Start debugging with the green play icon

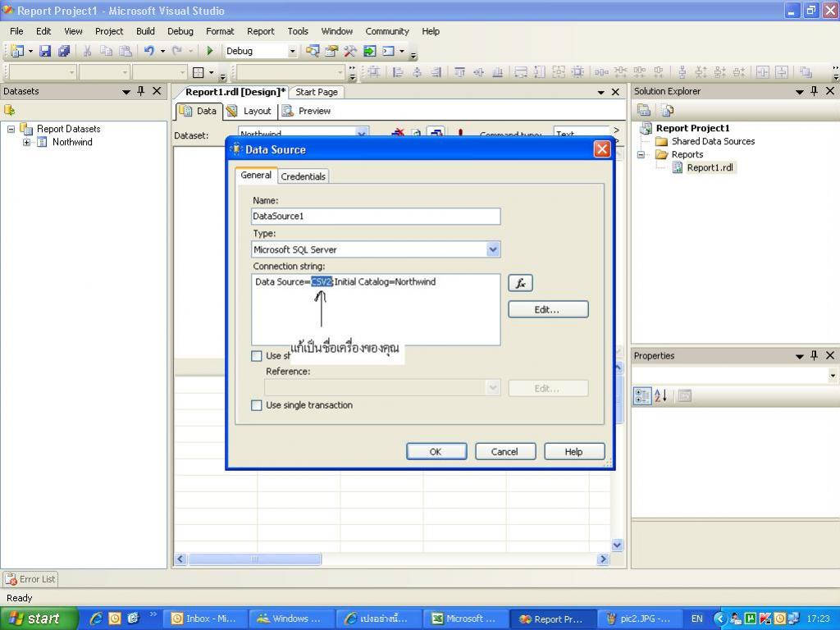pyautogui.click(x=210, y=51)
